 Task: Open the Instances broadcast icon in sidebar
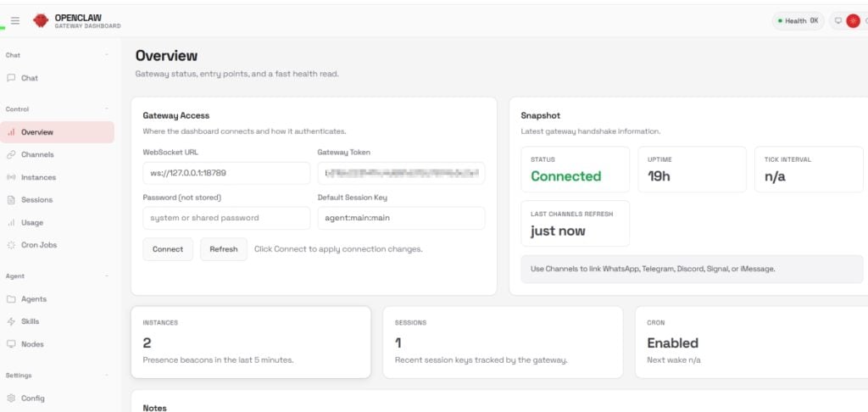click(x=11, y=177)
